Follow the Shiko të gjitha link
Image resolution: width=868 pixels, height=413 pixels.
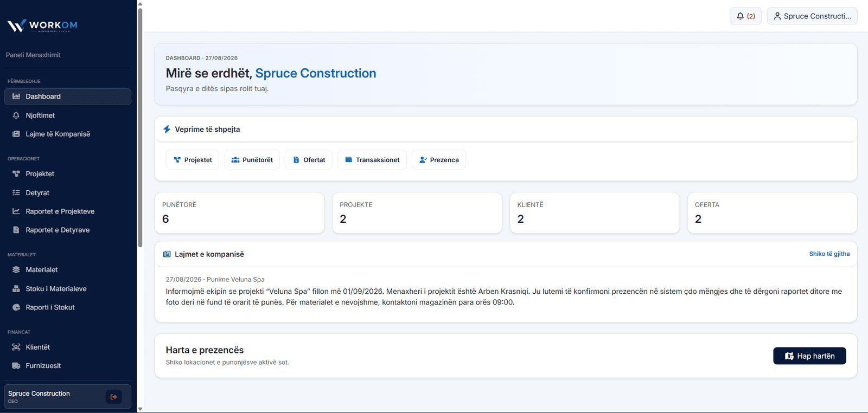(829, 254)
